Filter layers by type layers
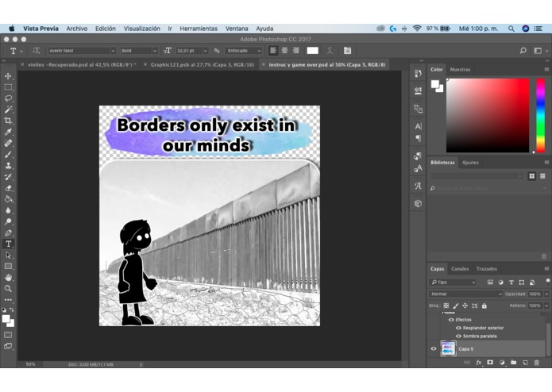This screenshot has width=552, height=392. [x=511, y=282]
